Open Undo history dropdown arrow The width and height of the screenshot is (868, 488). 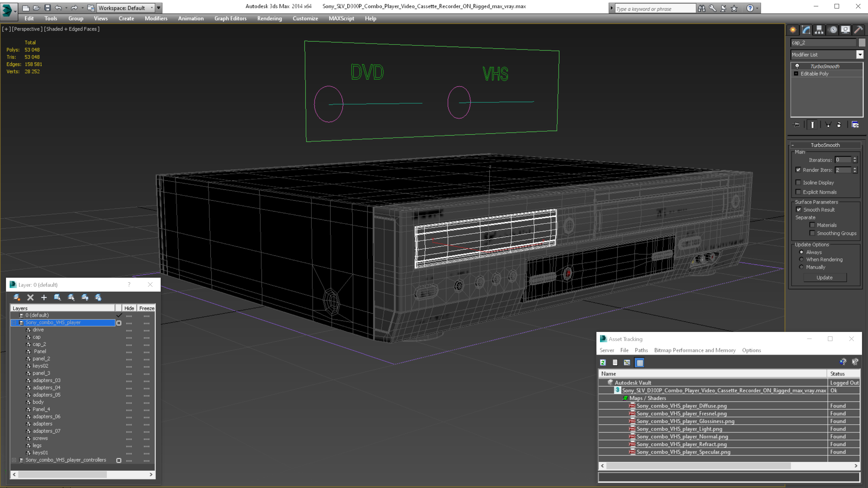pos(66,8)
